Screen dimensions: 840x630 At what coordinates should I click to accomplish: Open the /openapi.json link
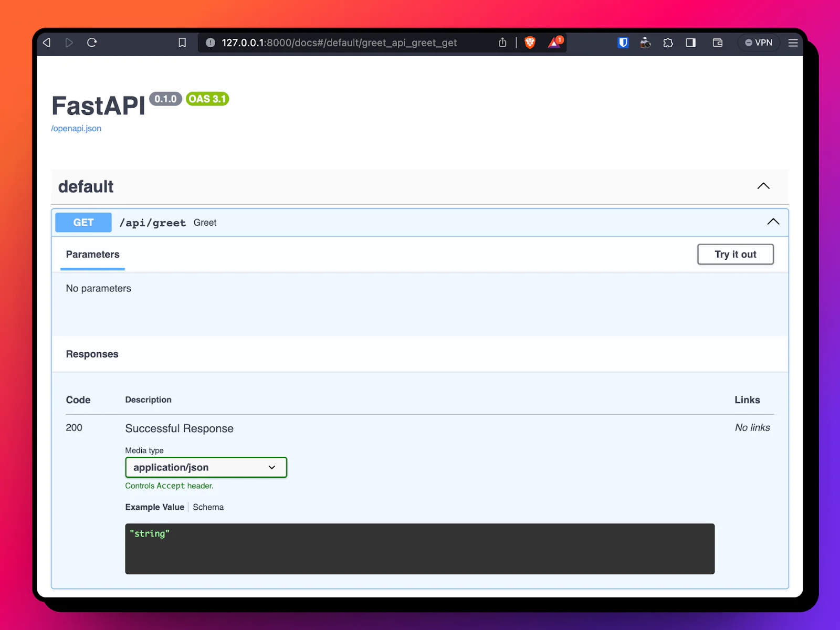tap(76, 128)
